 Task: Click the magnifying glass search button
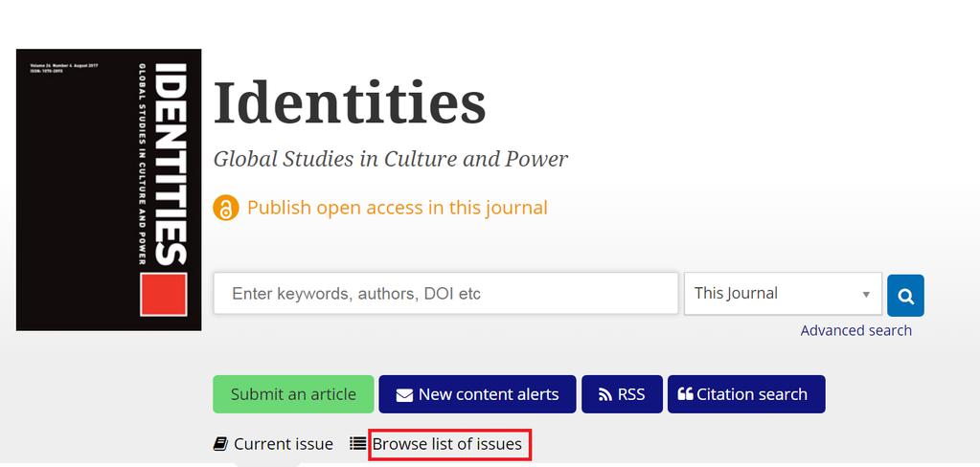(x=905, y=296)
